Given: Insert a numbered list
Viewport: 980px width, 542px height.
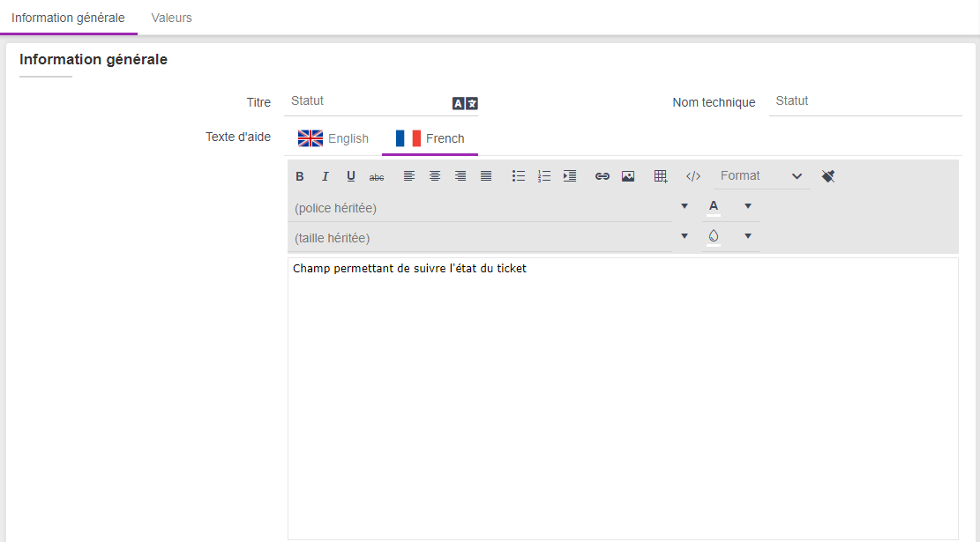Looking at the screenshot, I should [544, 176].
